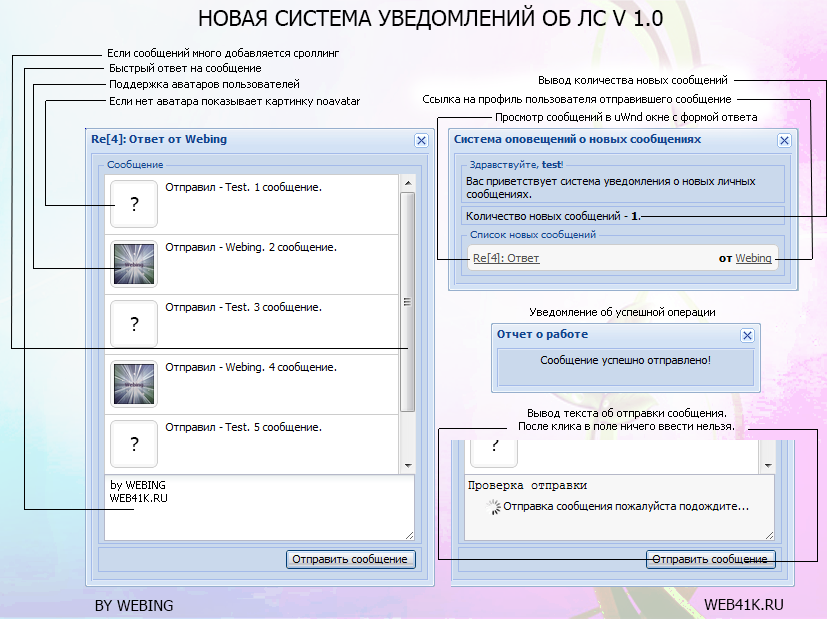Click the scroll-up arrow of the message list

pyautogui.click(x=408, y=183)
